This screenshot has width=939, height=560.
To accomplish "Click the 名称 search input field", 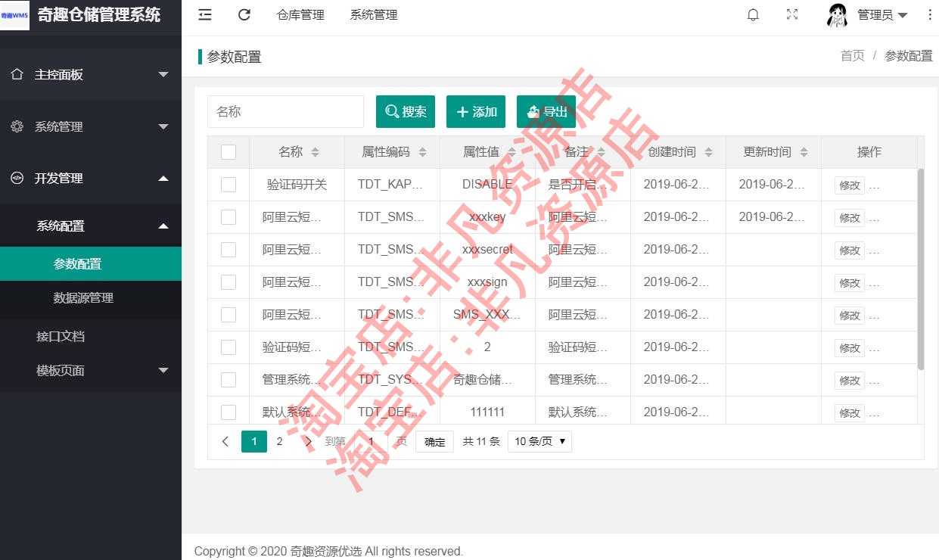I will coord(285,111).
